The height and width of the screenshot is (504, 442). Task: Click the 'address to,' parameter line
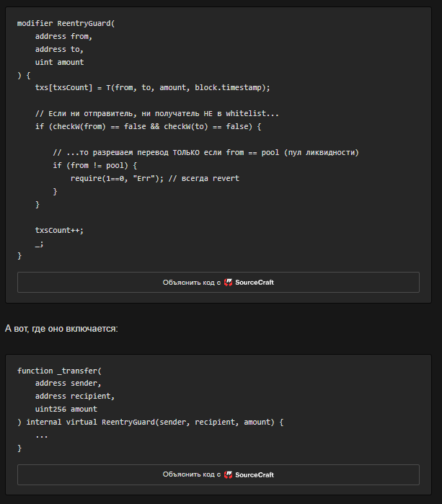[x=59, y=50]
